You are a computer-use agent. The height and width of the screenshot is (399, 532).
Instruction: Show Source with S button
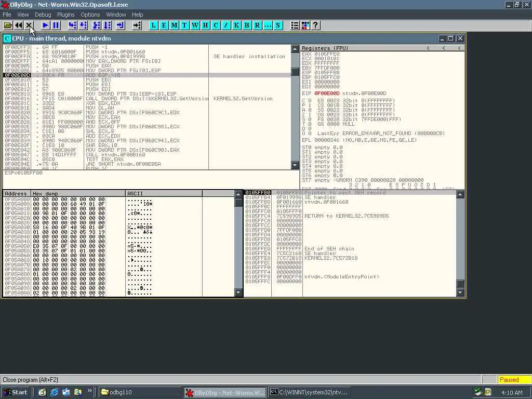[x=278, y=25]
